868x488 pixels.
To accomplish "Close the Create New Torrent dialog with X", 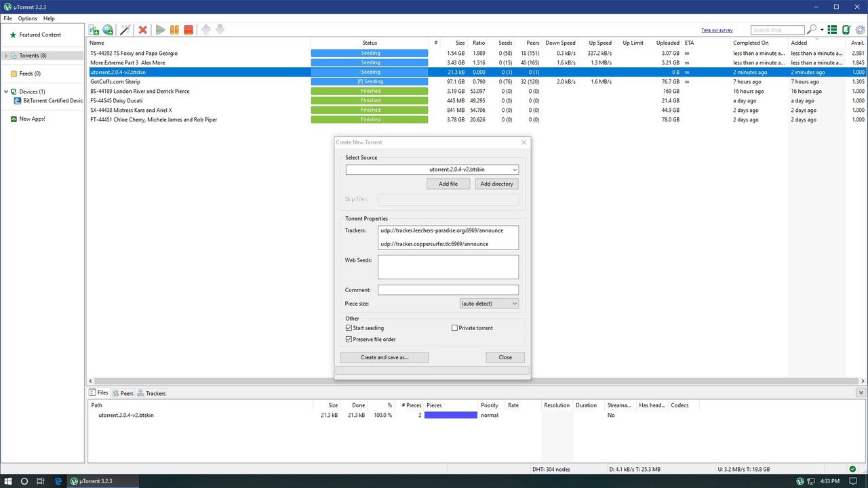I will (524, 142).
